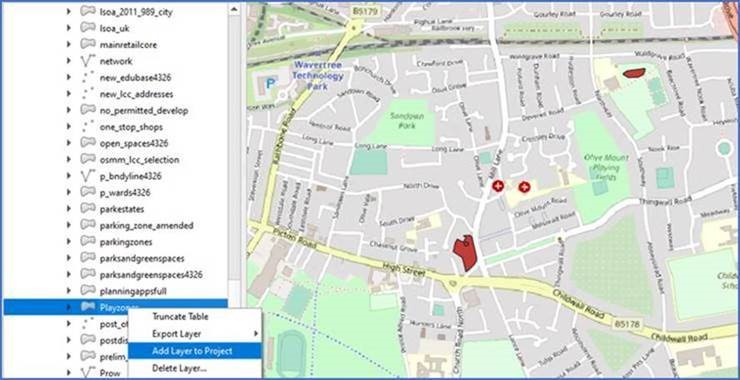Select the mainretailcore layer name
The image size is (740, 380).
point(128,45)
